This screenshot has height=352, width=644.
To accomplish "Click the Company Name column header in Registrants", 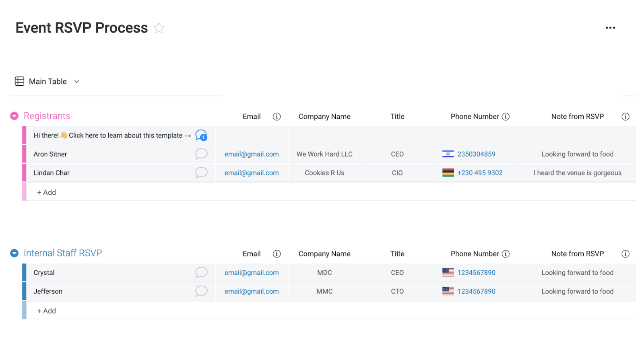I will coord(324,117).
